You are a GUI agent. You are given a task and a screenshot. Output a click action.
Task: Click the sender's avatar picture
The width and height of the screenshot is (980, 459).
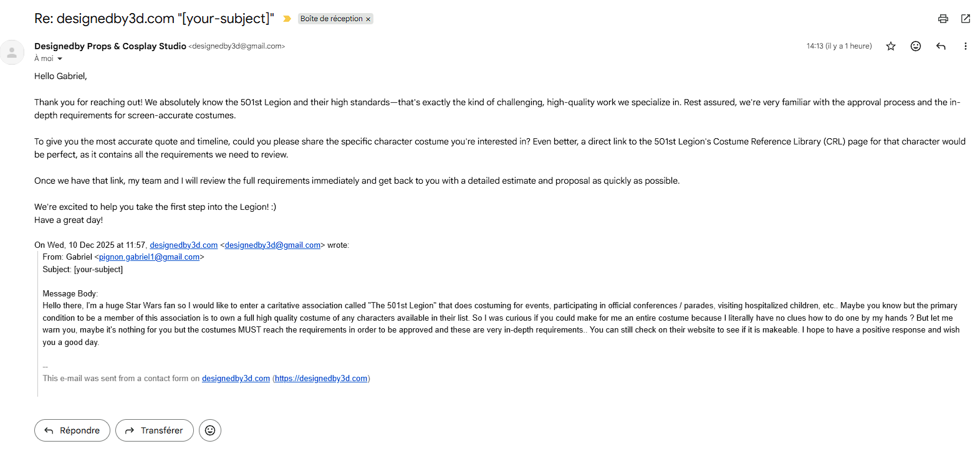tap(12, 52)
